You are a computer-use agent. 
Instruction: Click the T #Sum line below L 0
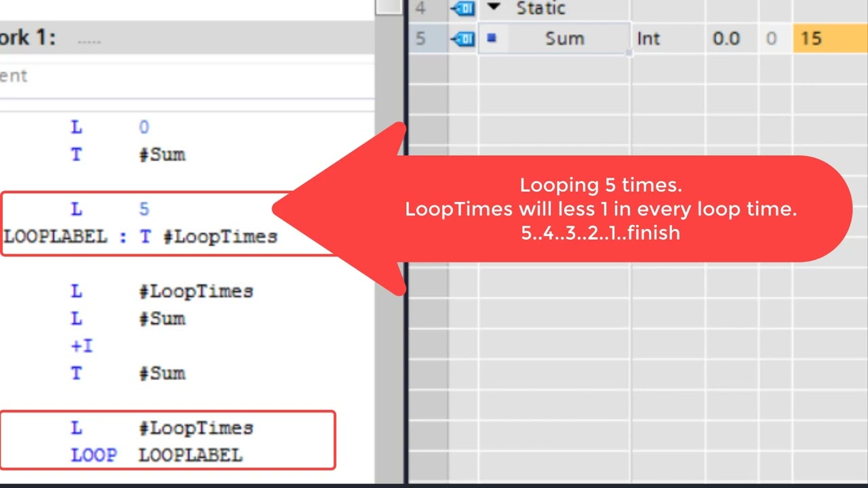[x=127, y=155]
